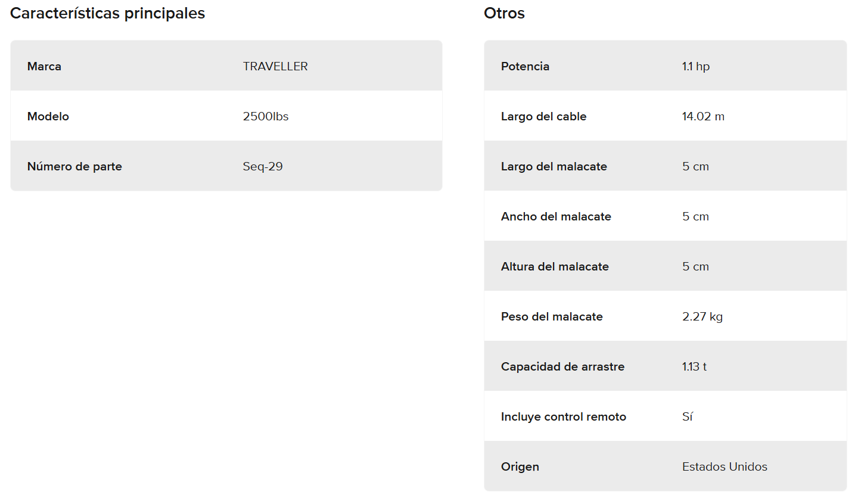Select the Seq-29 part number
The width and height of the screenshot is (858, 504).
pyautogui.click(x=263, y=166)
